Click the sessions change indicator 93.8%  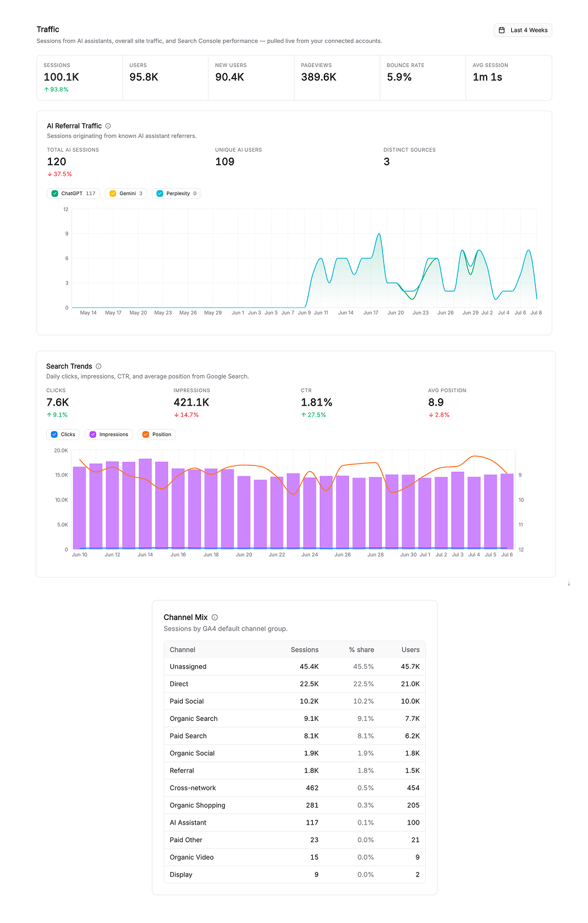[x=56, y=90]
